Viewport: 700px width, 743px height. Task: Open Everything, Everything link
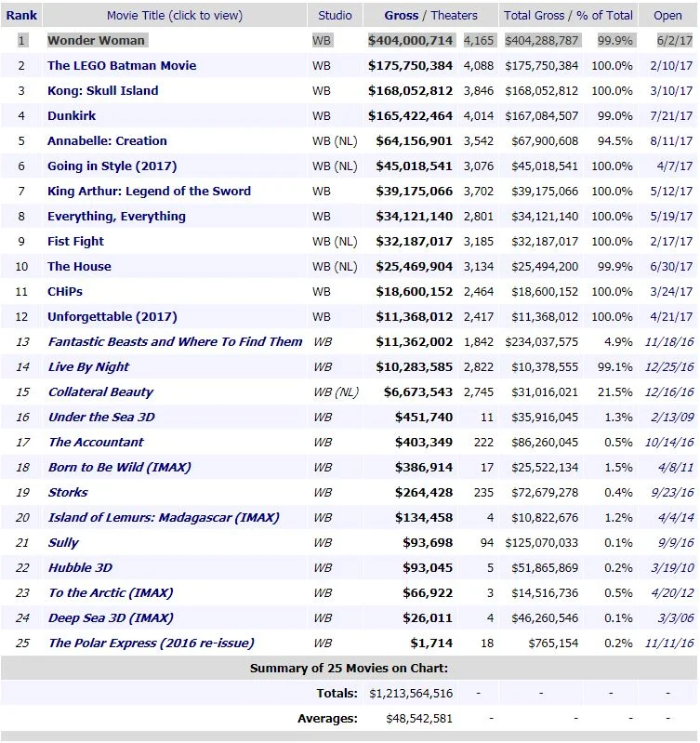point(116,216)
